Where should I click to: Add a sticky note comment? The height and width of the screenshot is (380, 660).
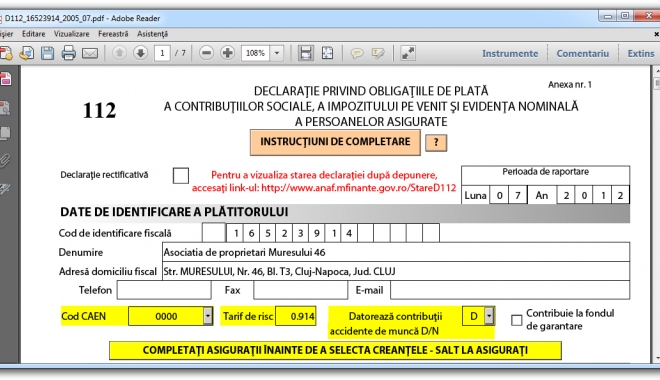(x=357, y=53)
